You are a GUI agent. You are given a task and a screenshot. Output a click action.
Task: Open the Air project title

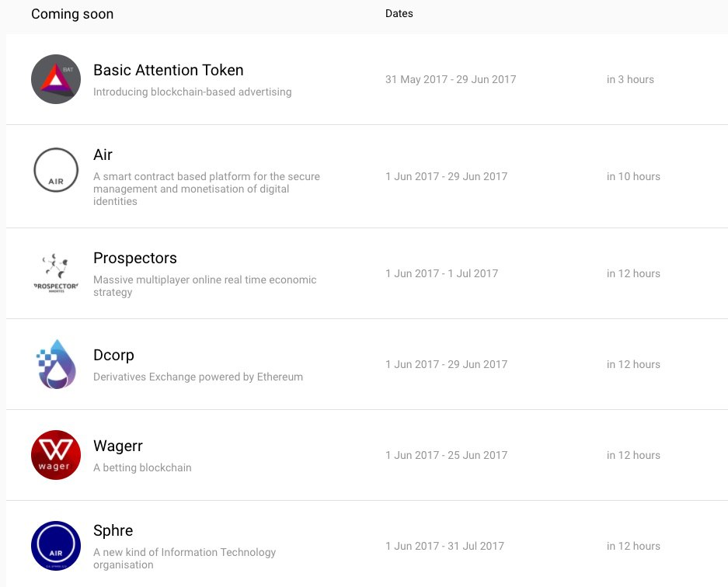point(103,155)
